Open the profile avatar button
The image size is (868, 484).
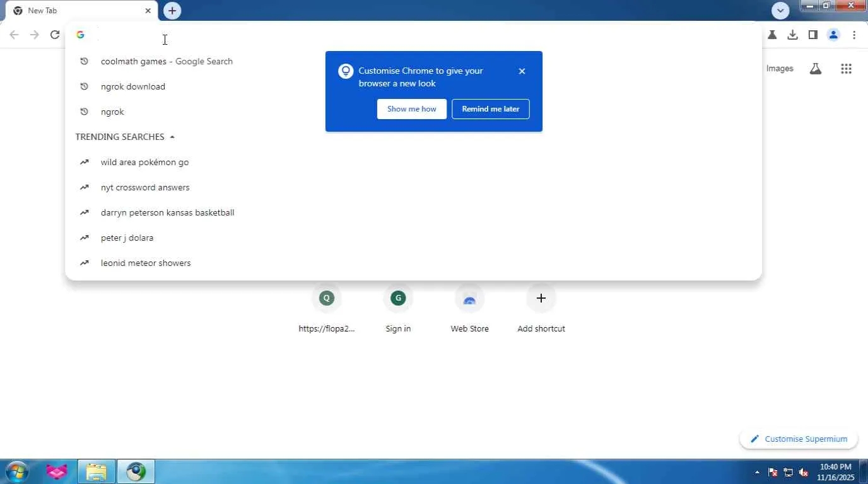[x=833, y=35]
